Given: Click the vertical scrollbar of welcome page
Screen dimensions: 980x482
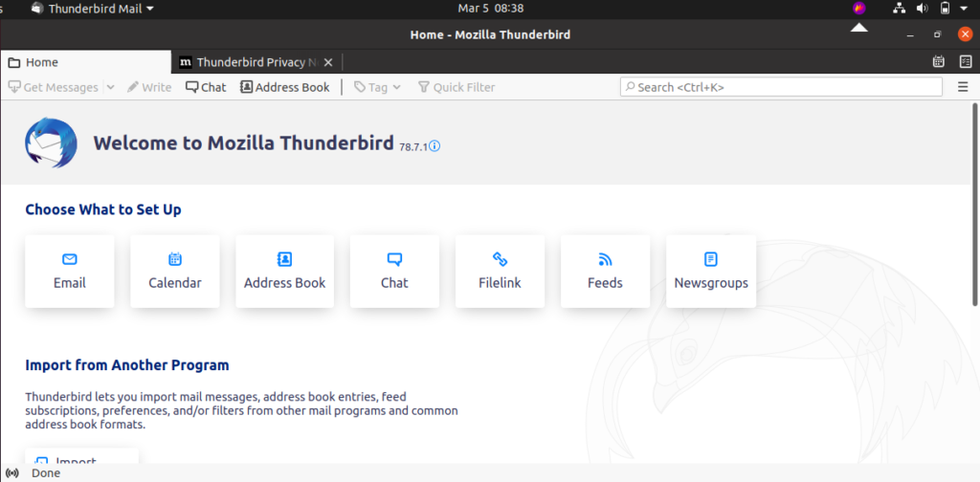Looking at the screenshot, I should tap(974, 204).
